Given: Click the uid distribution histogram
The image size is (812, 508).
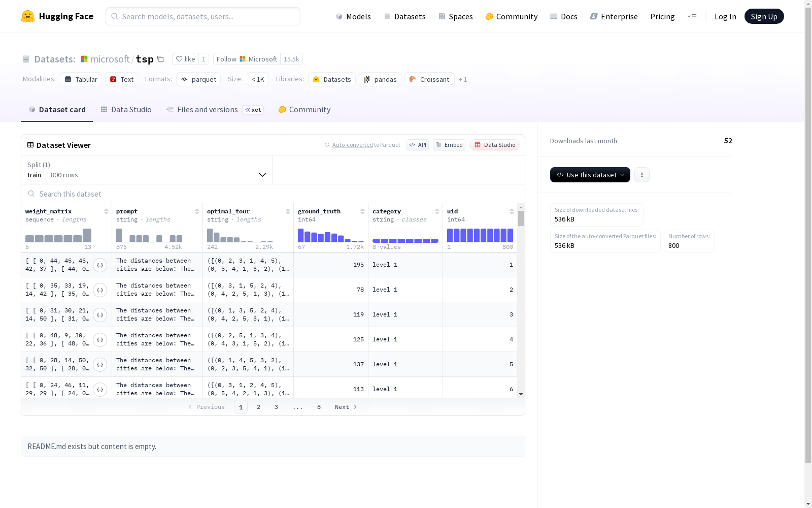Looking at the screenshot, I should (x=480, y=235).
